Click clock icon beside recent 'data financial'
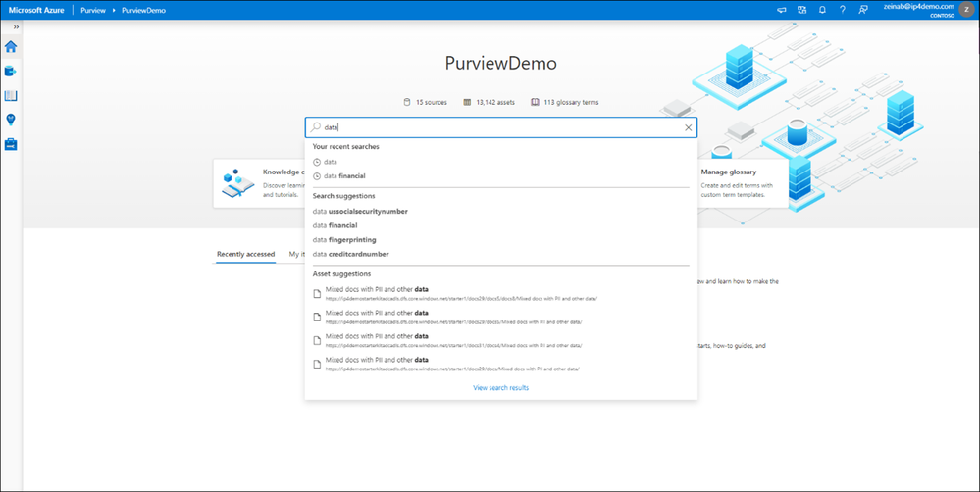 coord(316,176)
